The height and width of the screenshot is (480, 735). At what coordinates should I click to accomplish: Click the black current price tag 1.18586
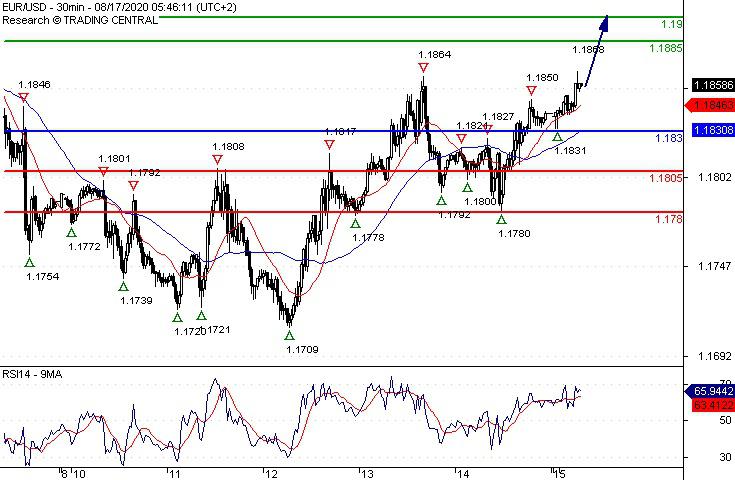click(x=712, y=85)
